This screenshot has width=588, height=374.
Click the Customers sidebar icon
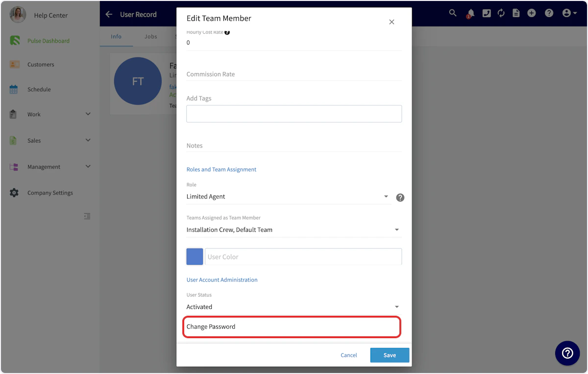[x=14, y=64]
